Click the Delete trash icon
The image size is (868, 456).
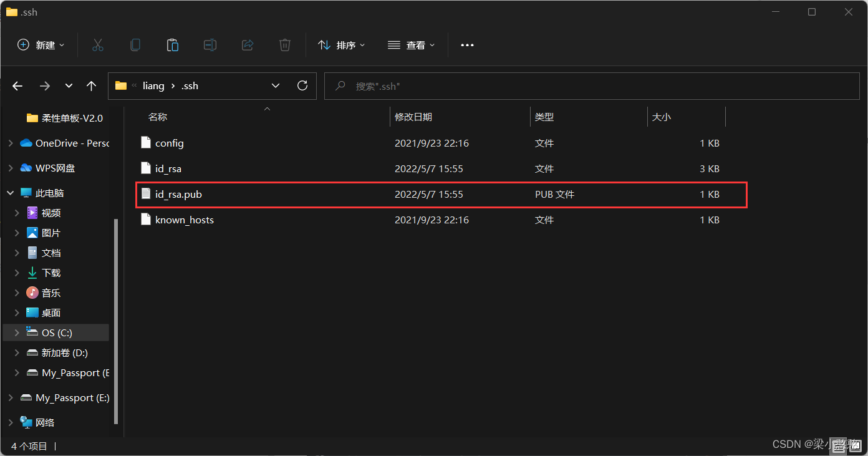285,45
